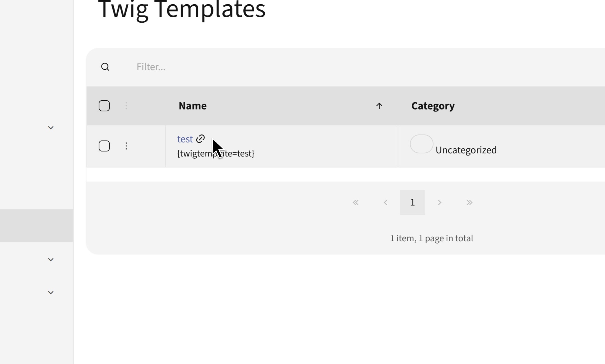Expand the middle sidebar chevron

(51, 260)
